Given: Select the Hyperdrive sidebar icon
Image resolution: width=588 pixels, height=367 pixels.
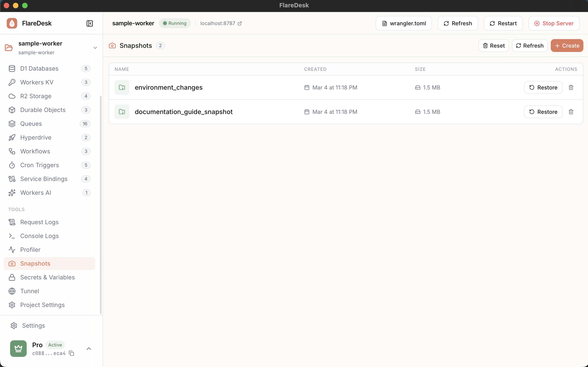Looking at the screenshot, I should tap(12, 137).
